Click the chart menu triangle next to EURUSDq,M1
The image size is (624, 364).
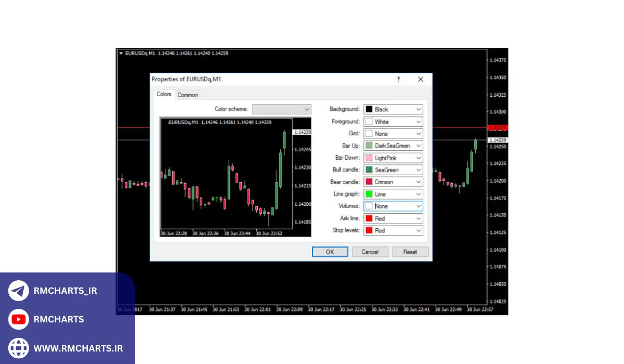(x=121, y=53)
